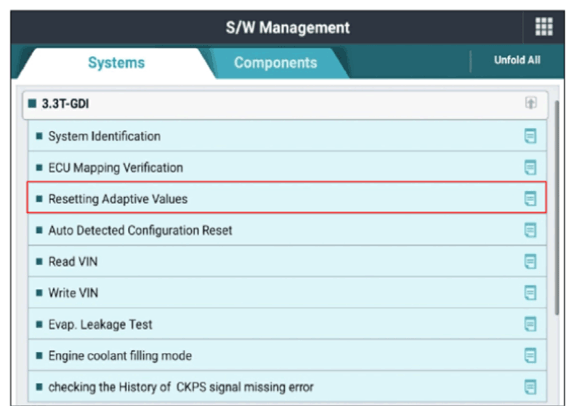
Task: Open document icon for Engine coolant filling mode
Action: [x=530, y=356]
